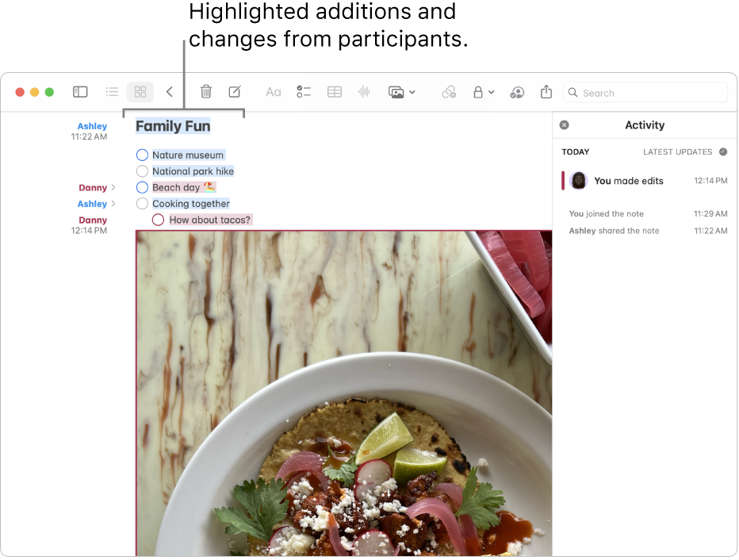Check off National park hike

click(142, 171)
